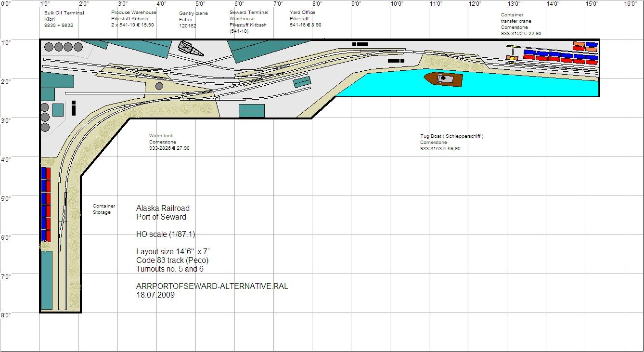644x352 pixels.
Task: Select the round water tank beside the tracks
Action: pos(159,86)
